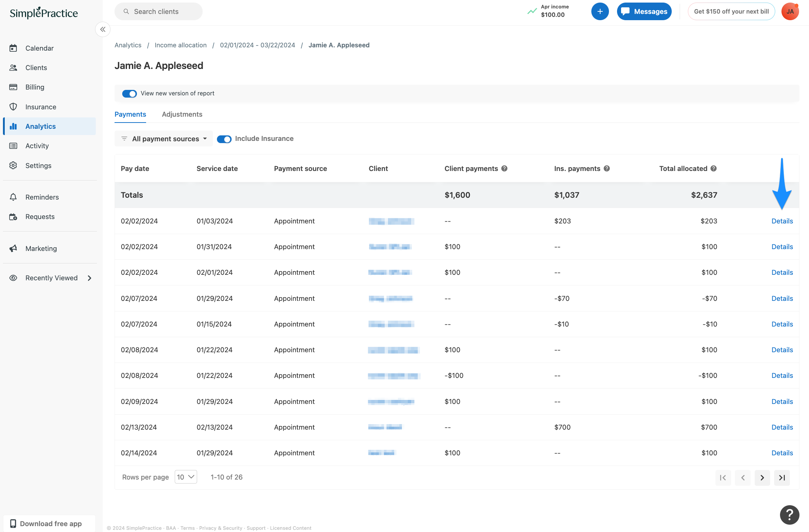Click the $2,637 total allocated value

tap(704, 195)
